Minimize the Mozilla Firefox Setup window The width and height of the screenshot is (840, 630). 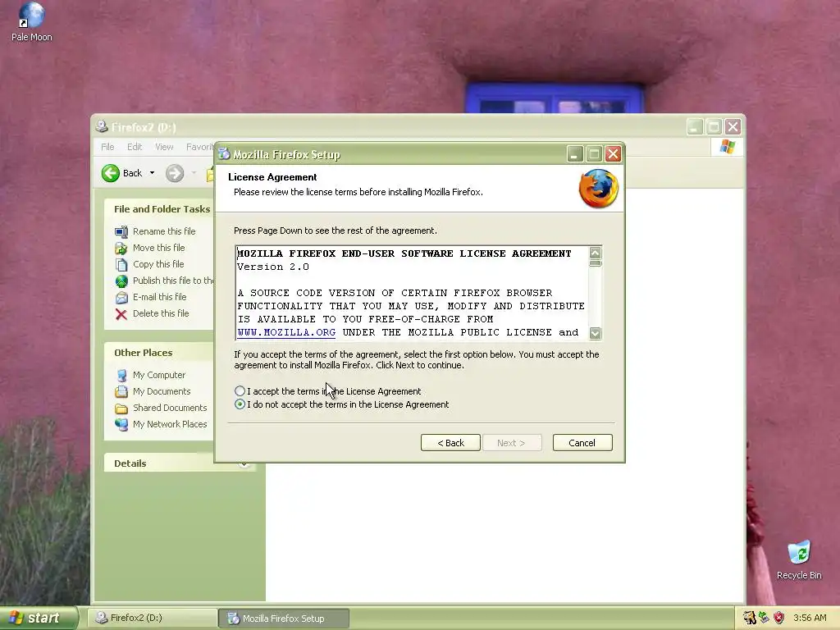[574, 154]
